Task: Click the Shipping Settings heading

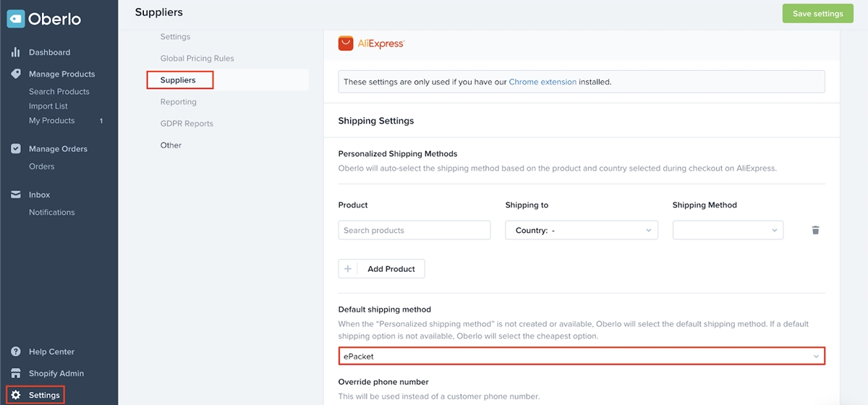Action: click(376, 121)
